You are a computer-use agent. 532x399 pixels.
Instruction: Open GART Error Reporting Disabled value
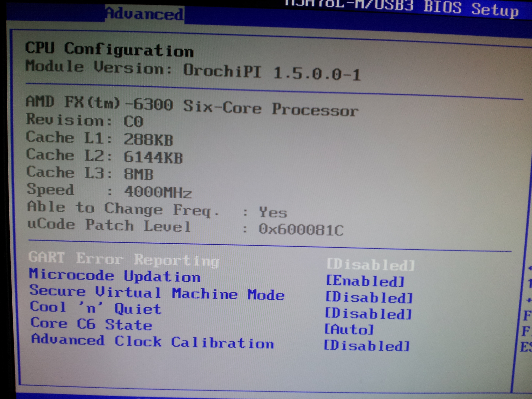coord(371,265)
